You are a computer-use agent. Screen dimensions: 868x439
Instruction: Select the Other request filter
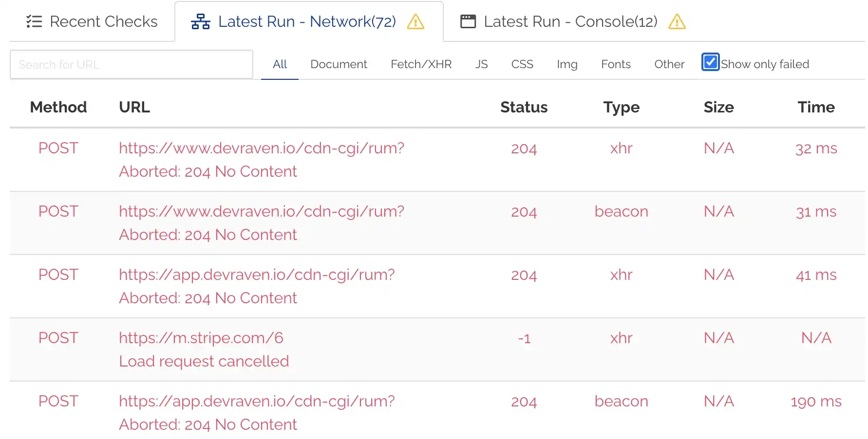tap(669, 64)
